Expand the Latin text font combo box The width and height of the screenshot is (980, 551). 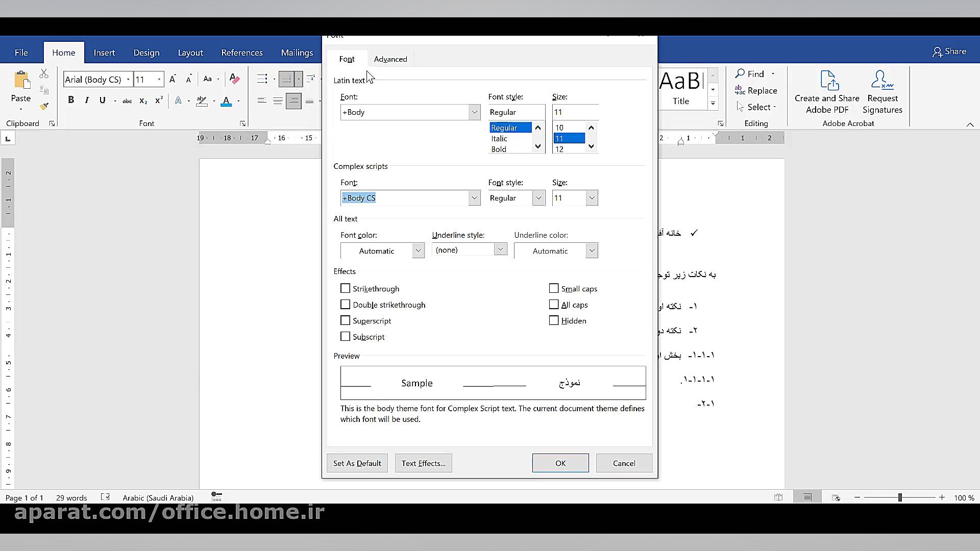pyautogui.click(x=474, y=112)
